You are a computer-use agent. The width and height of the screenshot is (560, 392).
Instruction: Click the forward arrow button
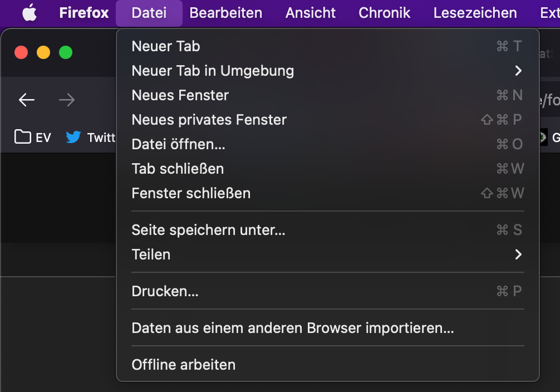67,100
